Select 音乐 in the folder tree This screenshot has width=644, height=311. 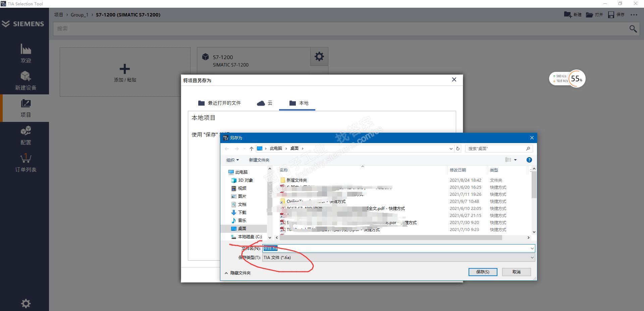[x=239, y=221]
